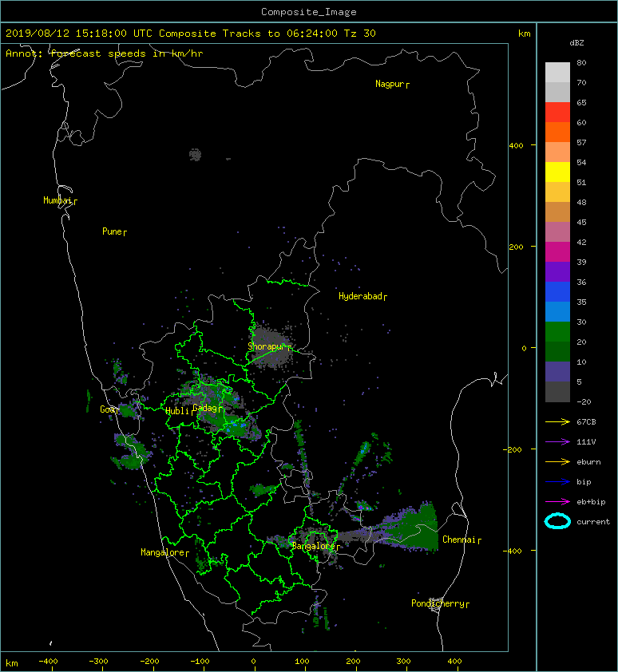This screenshot has height=672, width=618.
Task: Select the eburn legend label
Action: 588,462
